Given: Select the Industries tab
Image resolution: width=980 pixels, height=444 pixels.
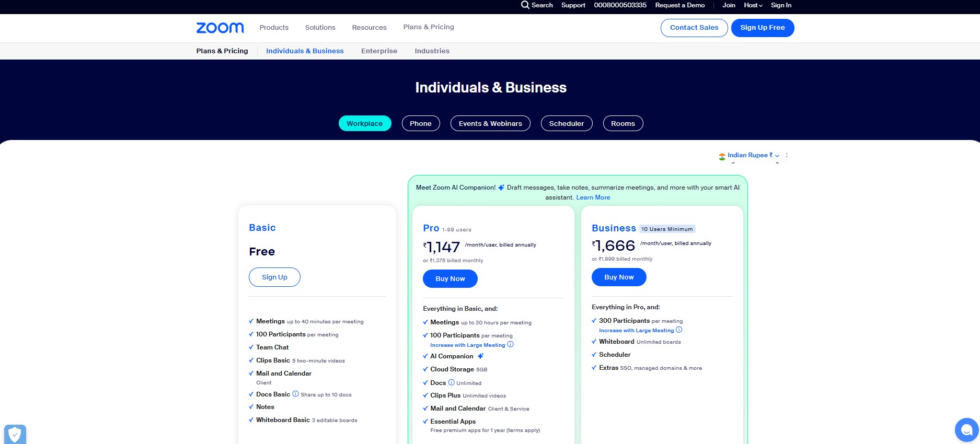Looking at the screenshot, I should click(x=432, y=51).
